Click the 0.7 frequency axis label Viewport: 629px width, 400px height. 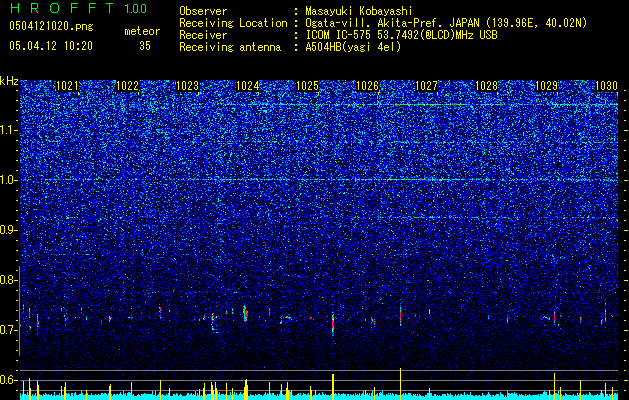(8, 330)
